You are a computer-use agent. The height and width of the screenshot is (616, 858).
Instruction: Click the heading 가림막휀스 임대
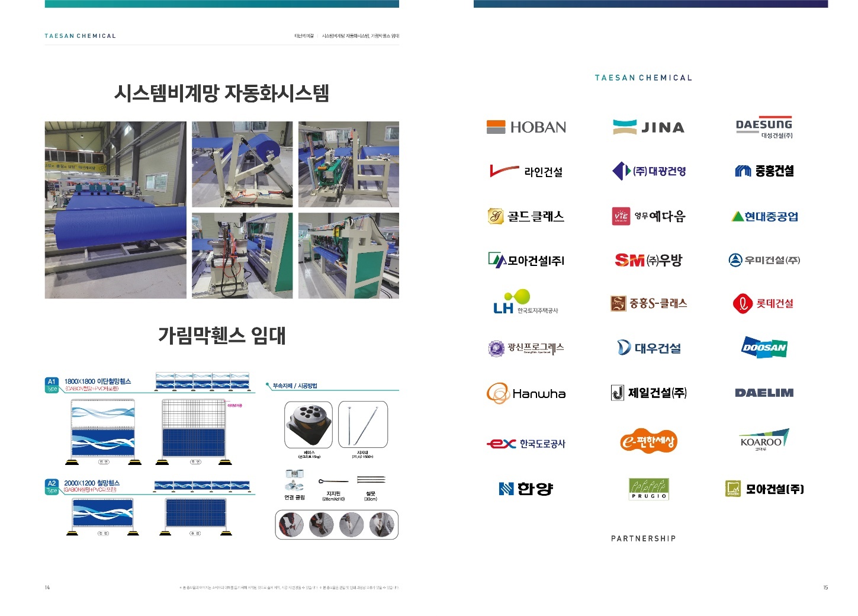tap(222, 335)
